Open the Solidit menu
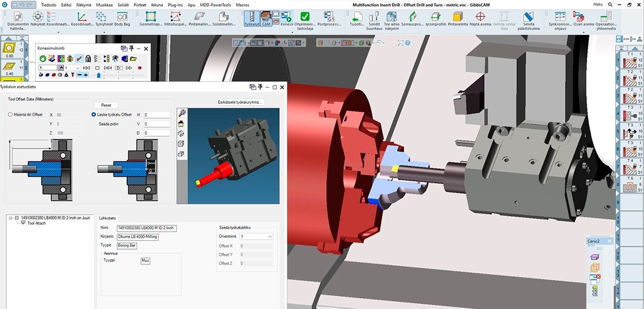 123,4
